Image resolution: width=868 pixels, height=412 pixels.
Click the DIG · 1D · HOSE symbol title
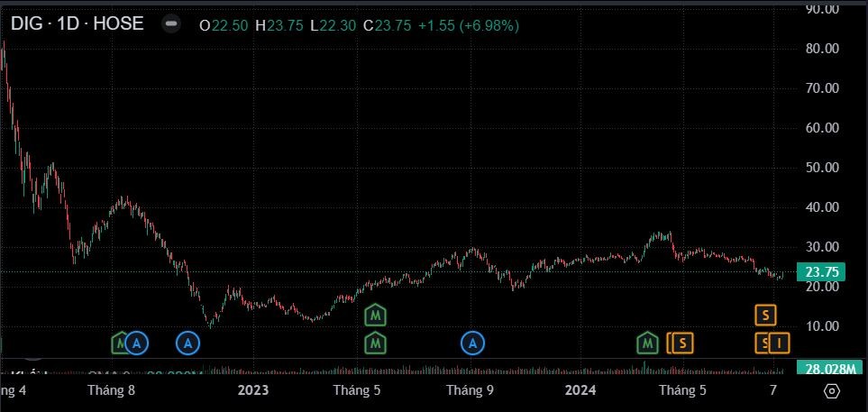(x=77, y=24)
